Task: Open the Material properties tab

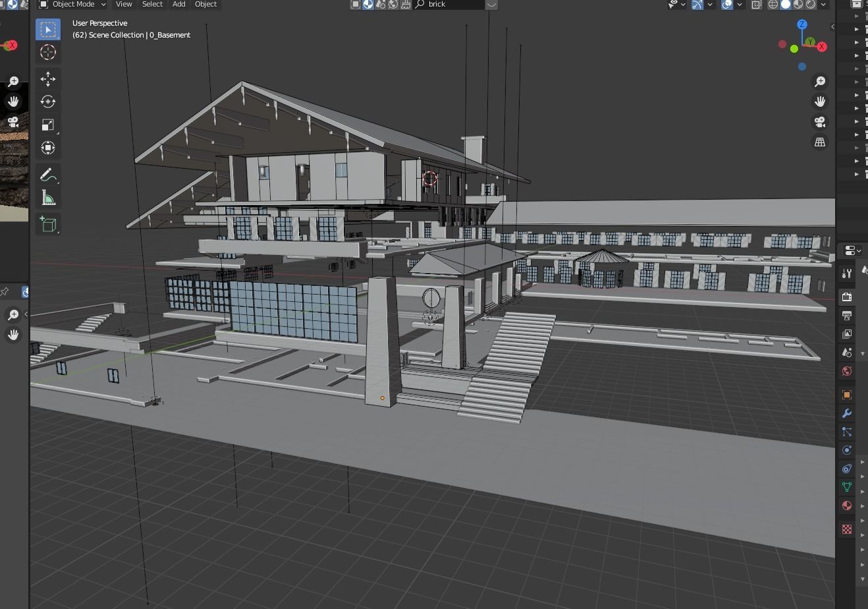Action: point(847,506)
